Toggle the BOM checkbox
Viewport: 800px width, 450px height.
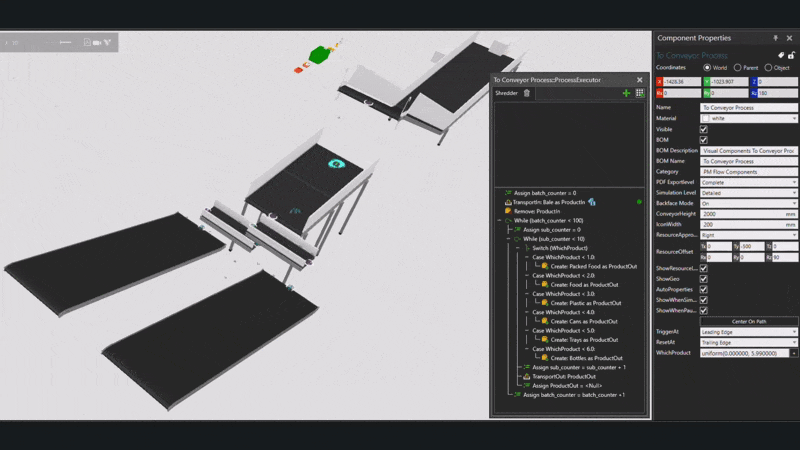tap(704, 140)
